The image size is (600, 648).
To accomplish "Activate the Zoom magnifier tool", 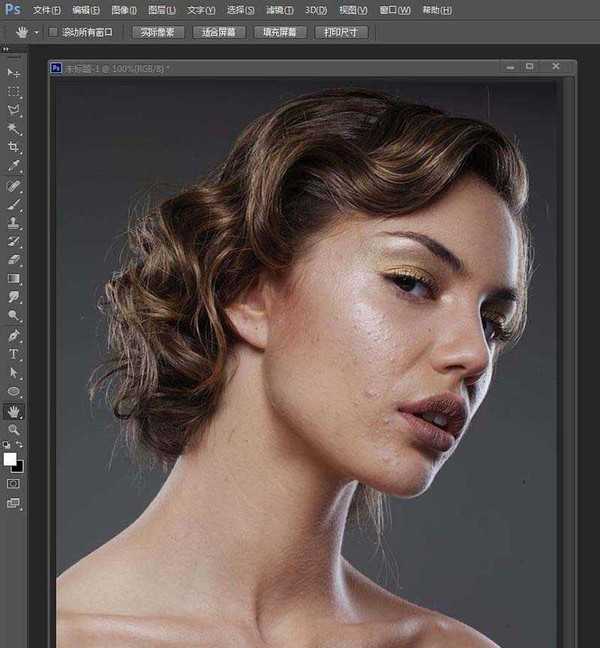I will [x=14, y=429].
